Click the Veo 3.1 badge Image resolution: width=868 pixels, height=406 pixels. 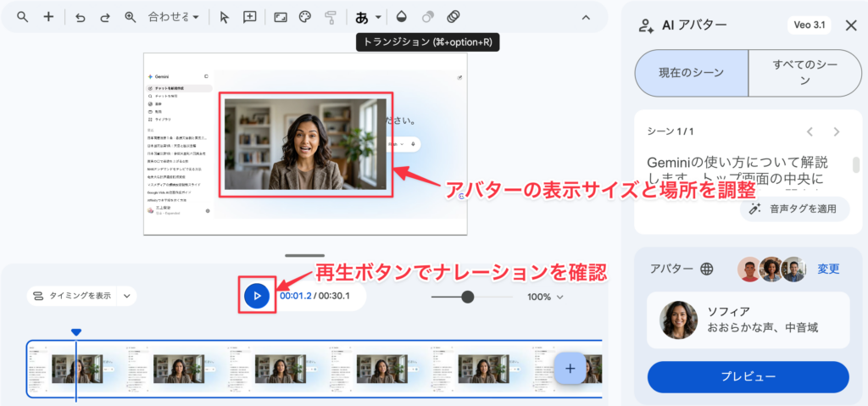pyautogui.click(x=809, y=25)
